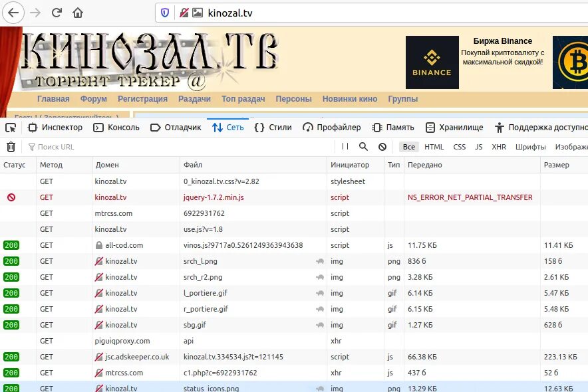
Task: Open the Хранилище tab
Action: tap(454, 128)
